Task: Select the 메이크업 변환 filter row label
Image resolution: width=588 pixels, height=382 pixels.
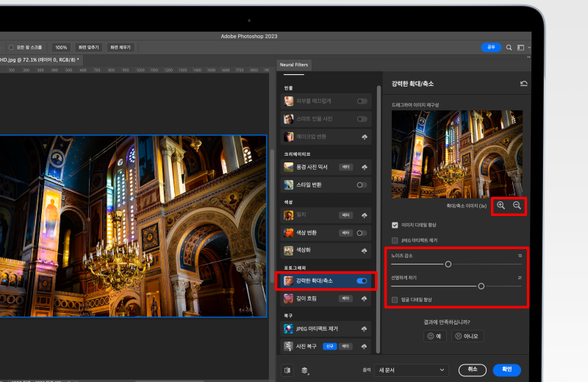Action: 311,137
